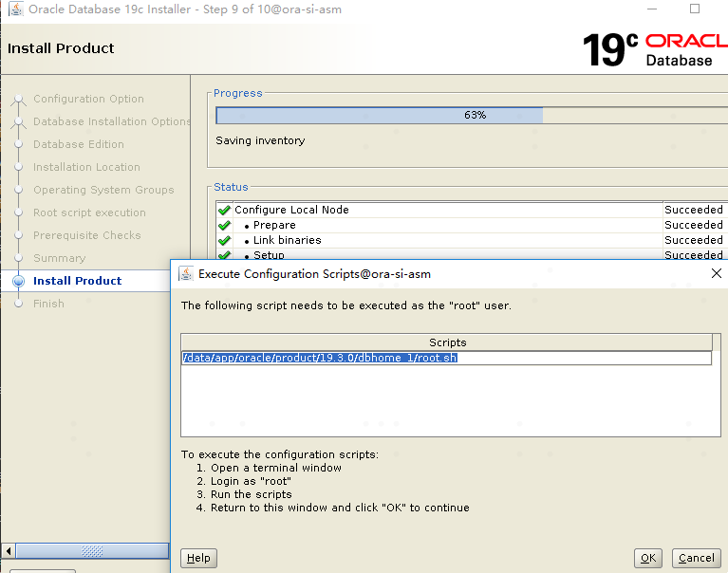The width and height of the screenshot is (728, 573).
Task: Select Summary step in sidebar
Action: [60, 258]
